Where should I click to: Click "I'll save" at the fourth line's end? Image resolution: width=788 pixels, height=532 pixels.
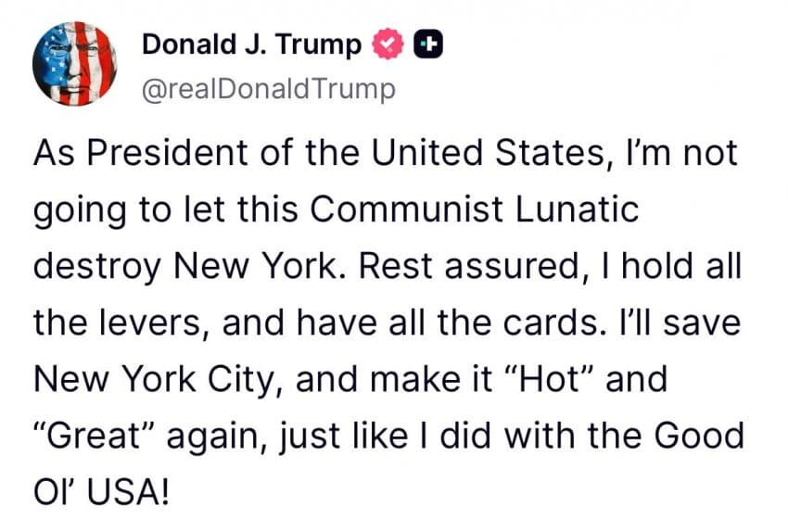(x=678, y=323)
